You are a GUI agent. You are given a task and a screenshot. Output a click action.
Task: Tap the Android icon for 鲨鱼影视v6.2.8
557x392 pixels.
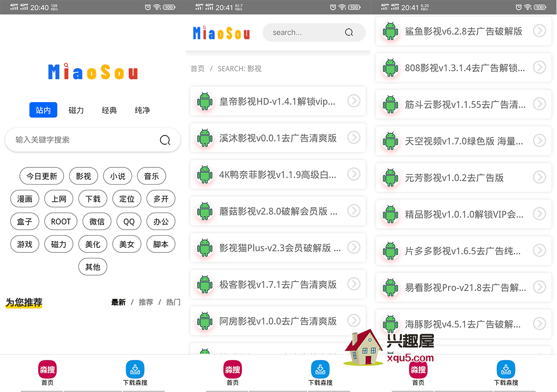(390, 32)
